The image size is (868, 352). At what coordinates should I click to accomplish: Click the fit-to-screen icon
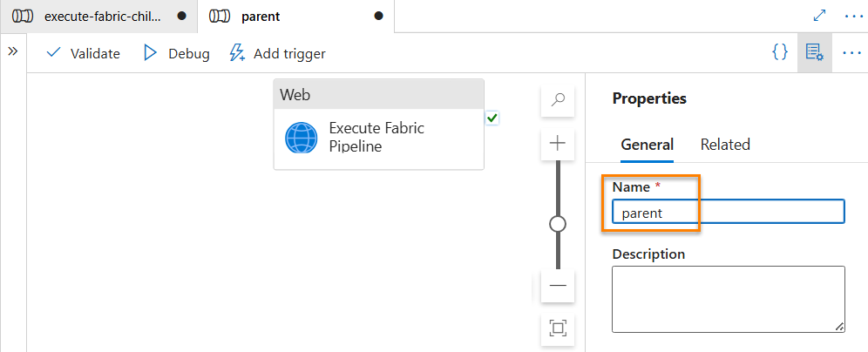[x=558, y=328]
